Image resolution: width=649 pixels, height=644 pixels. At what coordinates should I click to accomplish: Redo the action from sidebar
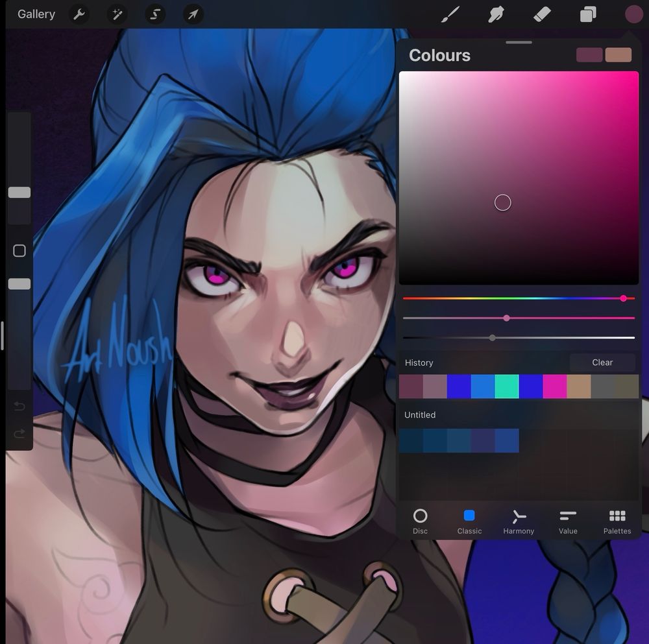point(19,433)
